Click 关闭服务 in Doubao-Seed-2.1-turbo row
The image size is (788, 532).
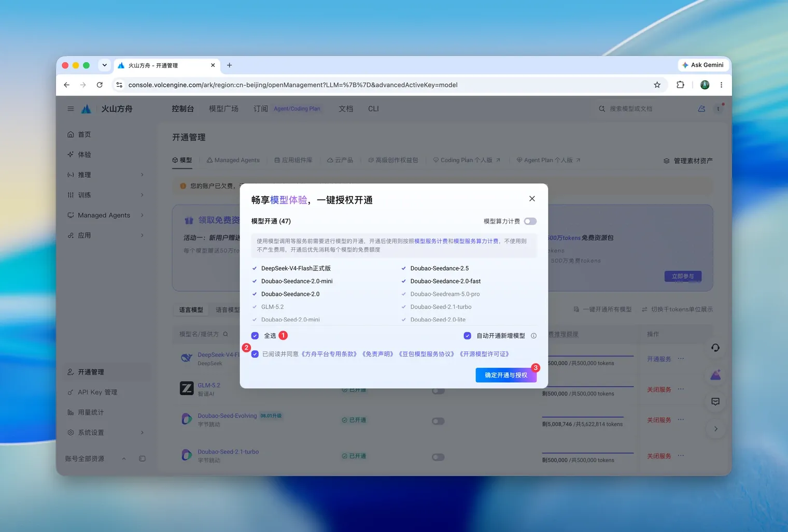pos(659,456)
